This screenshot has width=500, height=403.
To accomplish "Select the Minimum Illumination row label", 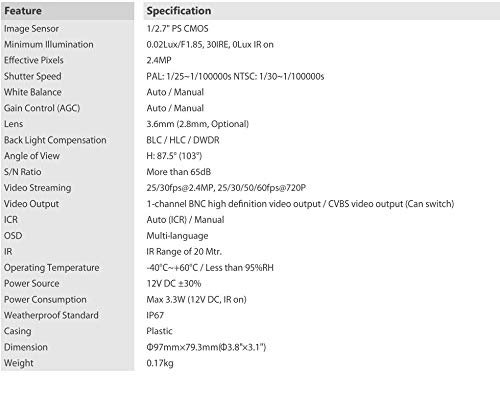I will [x=49, y=44].
